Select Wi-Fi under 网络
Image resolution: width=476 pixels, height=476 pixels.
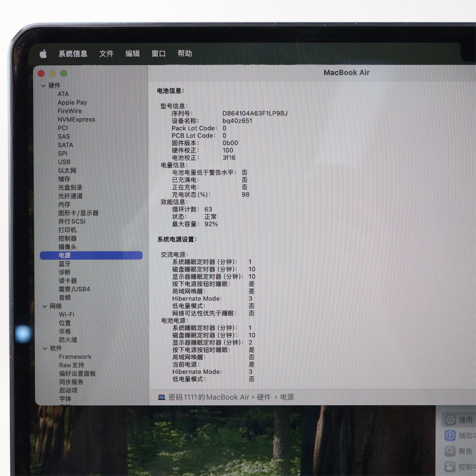(67, 315)
